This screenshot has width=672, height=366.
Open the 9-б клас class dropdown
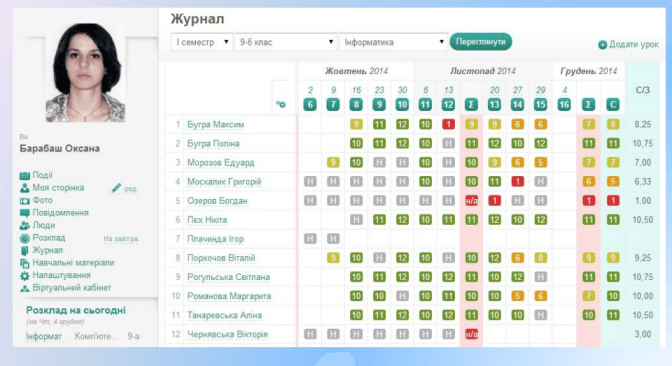285,42
